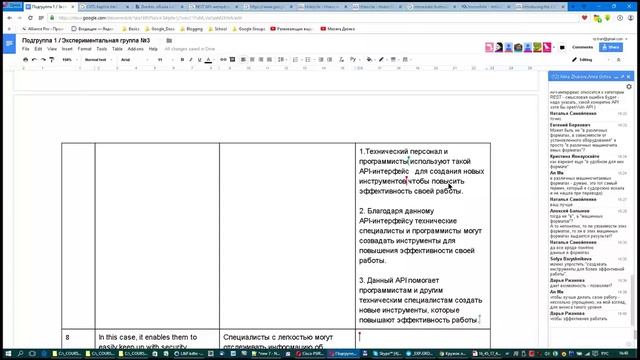
Task: Click the Windows Start button
Action: coord(8,353)
